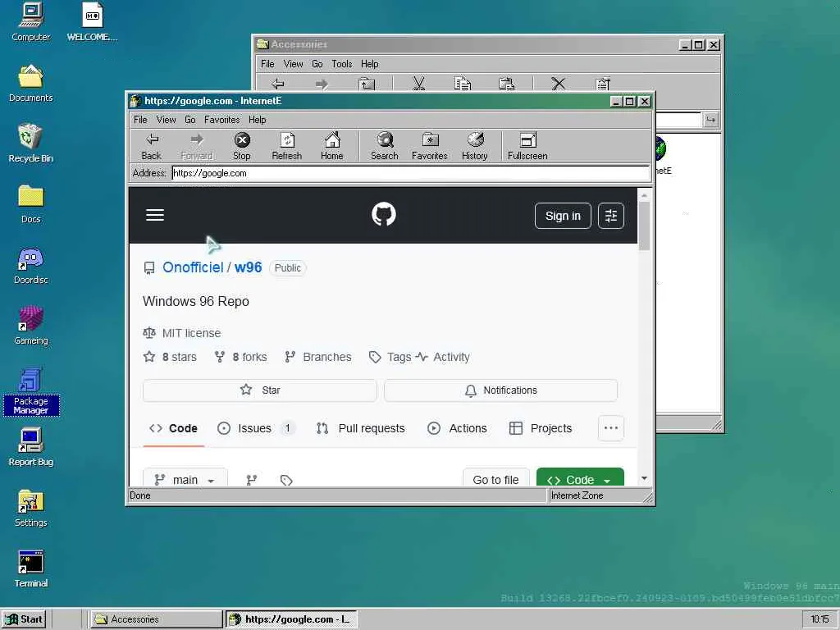Viewport: 840px width, 630px height.
Task: Click the Copy icon in Accessories toolbar
Action: click(463, 84)
